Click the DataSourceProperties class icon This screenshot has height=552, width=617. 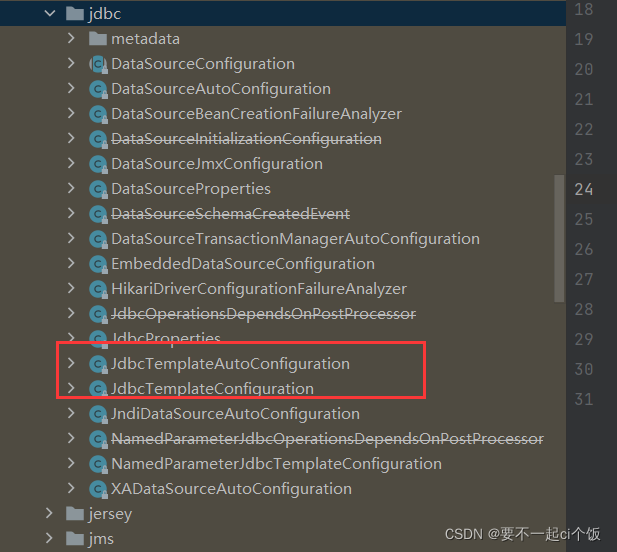(x=98, y=190)
